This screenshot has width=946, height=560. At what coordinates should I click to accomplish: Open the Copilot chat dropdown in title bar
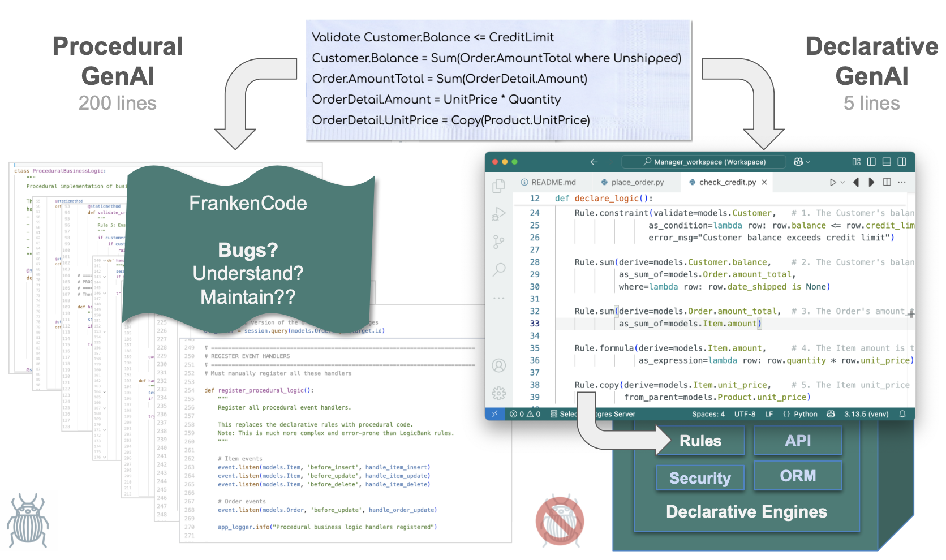coord(802,162)
